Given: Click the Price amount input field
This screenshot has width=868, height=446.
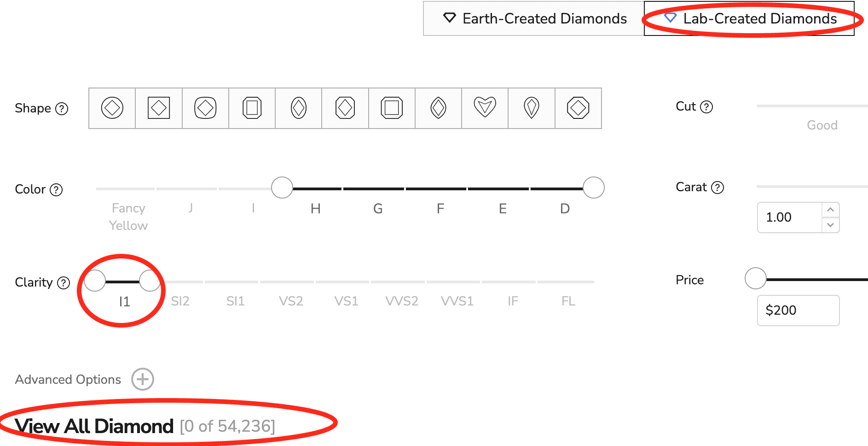Looking at the screenshot, I should (798, 310).
